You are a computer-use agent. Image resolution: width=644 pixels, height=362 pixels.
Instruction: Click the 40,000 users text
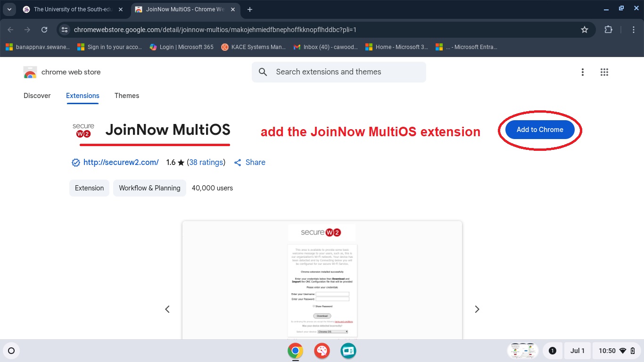[212, 188]
